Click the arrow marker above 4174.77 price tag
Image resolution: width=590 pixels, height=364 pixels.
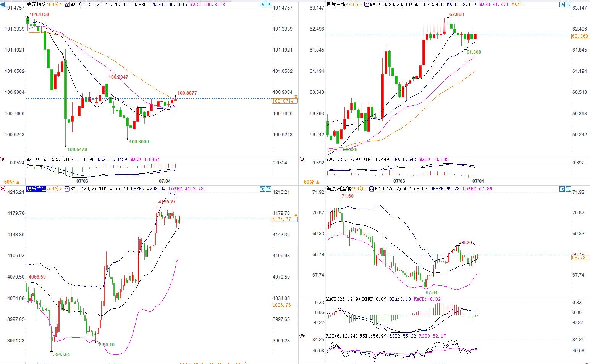coord(296,216)
